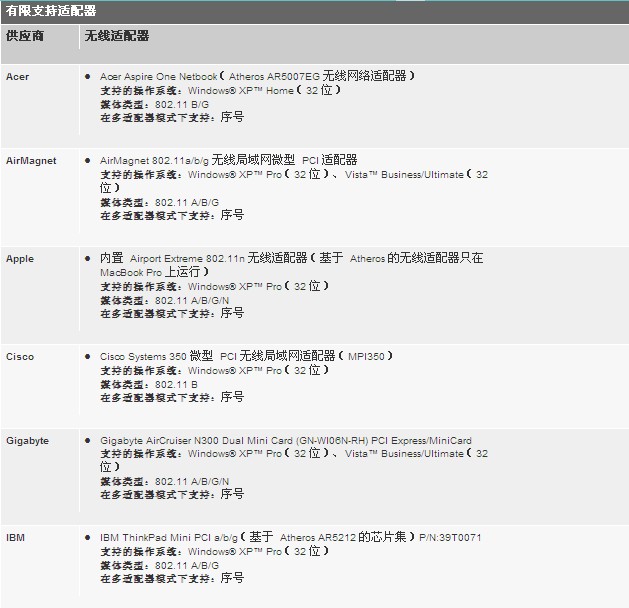Click the 有限支持适配器 section title
The image size is (629, 608).
click(x=51, y=11)
